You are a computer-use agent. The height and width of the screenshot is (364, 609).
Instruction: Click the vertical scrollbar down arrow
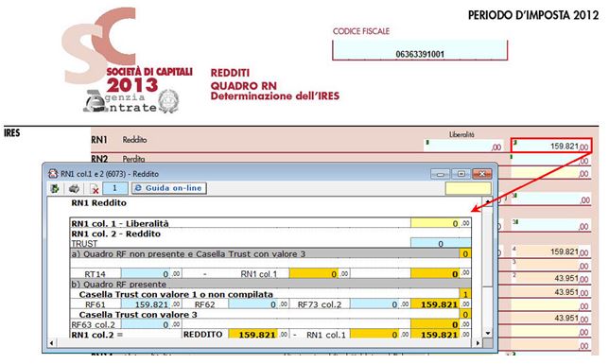pos(488,334)
